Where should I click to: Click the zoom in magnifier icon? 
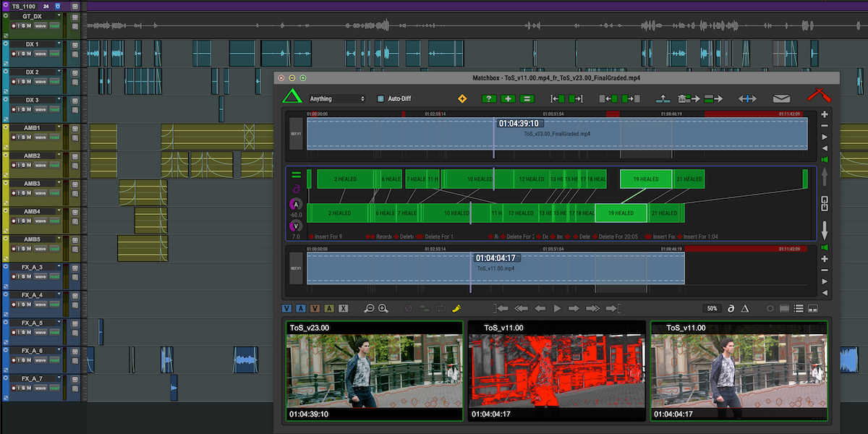pos(383,309)
